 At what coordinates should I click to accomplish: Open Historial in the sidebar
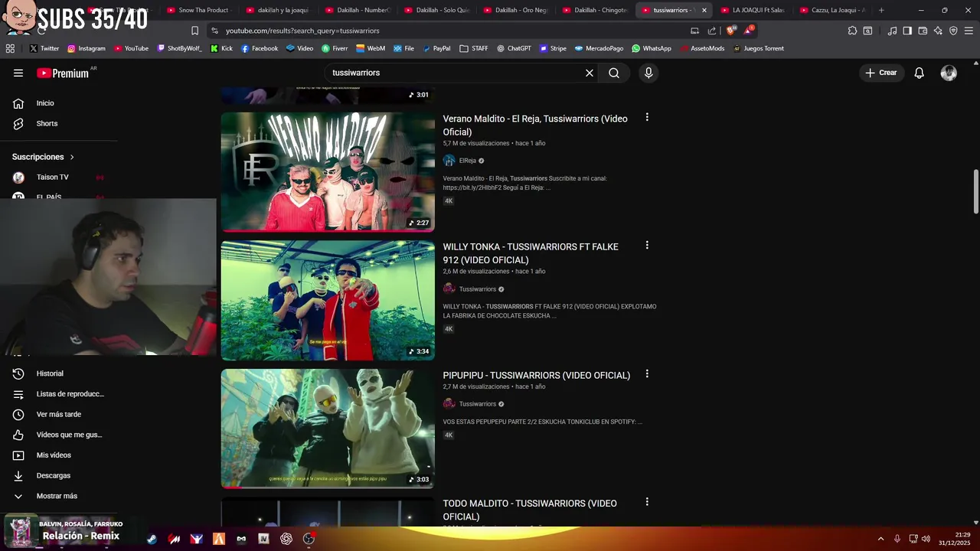(x=50, y=373)
